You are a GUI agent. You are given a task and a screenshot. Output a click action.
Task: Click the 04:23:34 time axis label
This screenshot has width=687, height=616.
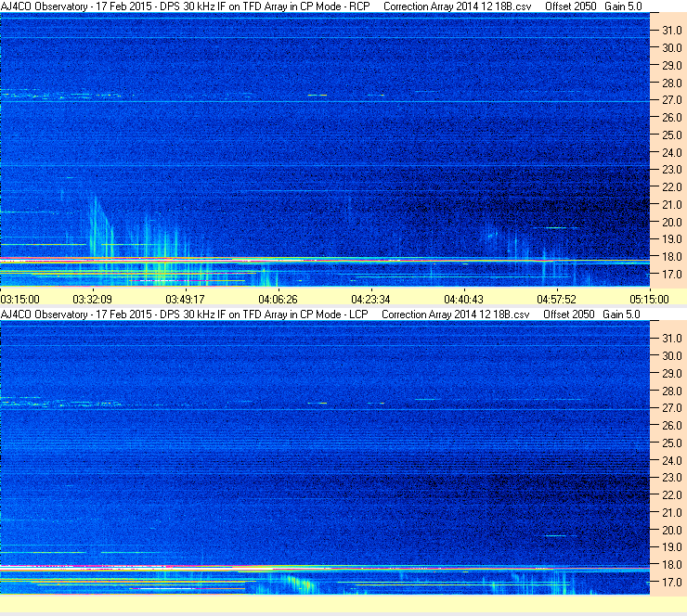370,300
